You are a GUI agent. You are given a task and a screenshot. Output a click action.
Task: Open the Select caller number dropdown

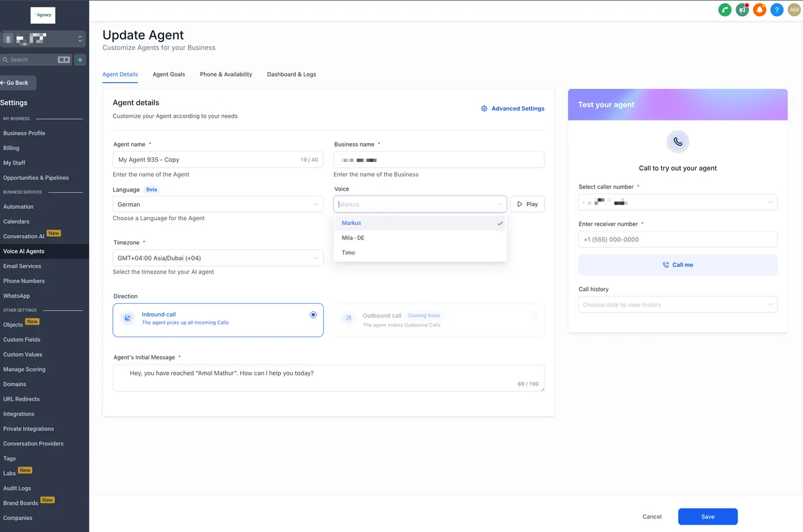click(x=678, y=201)
